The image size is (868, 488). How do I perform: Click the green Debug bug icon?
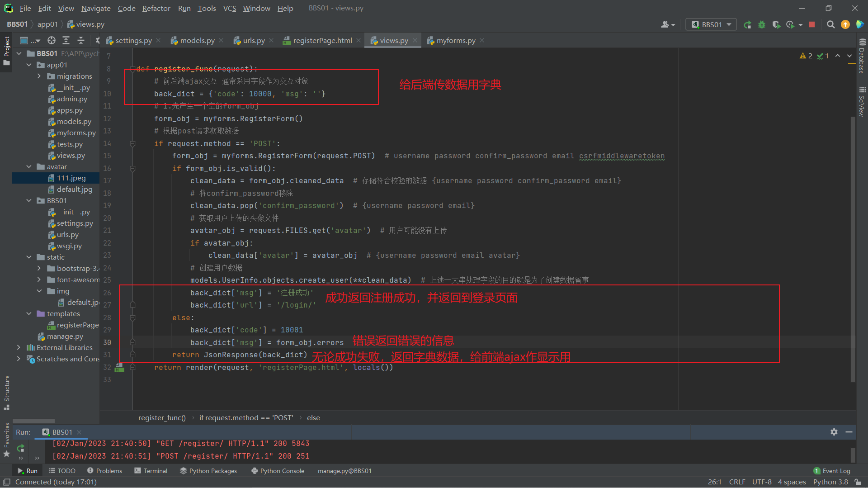(x=762, y=25)
